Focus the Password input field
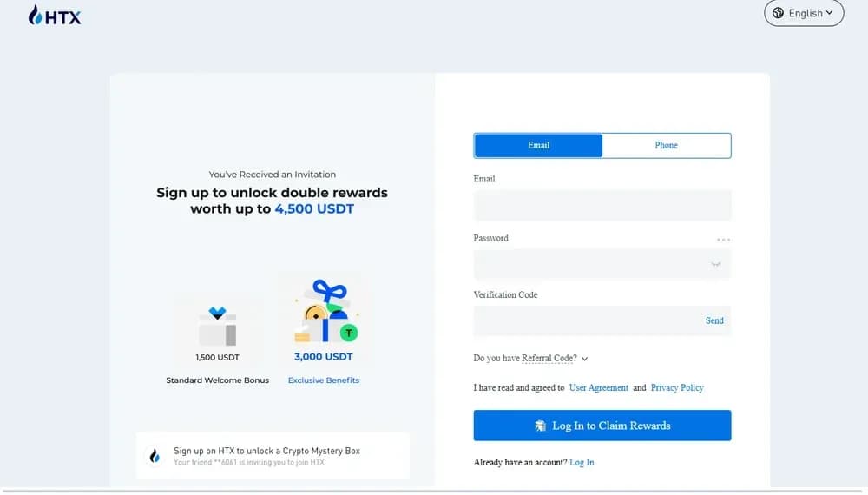Viewport: 868px width, 495px height. 602,264
